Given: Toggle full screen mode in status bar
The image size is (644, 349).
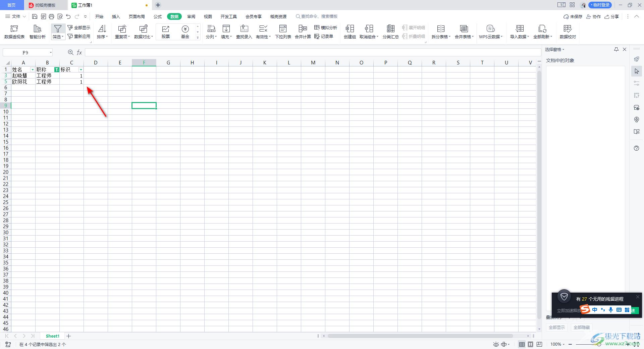Looking at the screenshot, I should pyautogui.click(x=636, y=344).
